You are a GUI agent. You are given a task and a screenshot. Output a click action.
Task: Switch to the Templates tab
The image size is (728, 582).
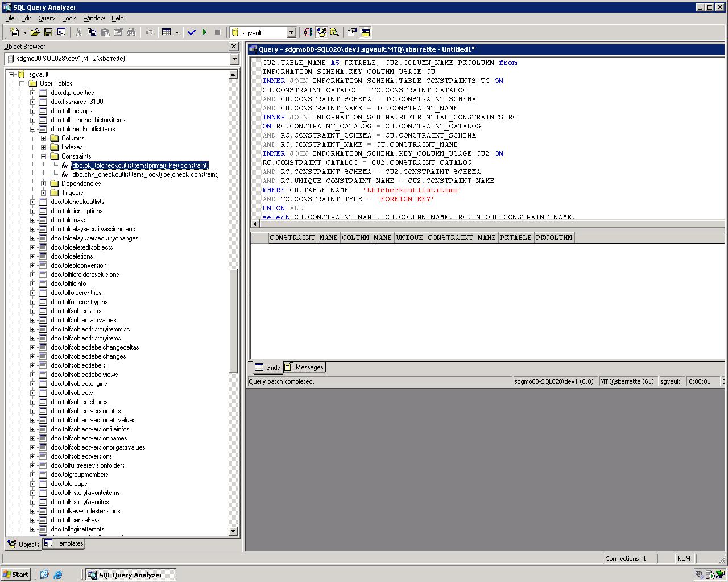pos(64,543)
